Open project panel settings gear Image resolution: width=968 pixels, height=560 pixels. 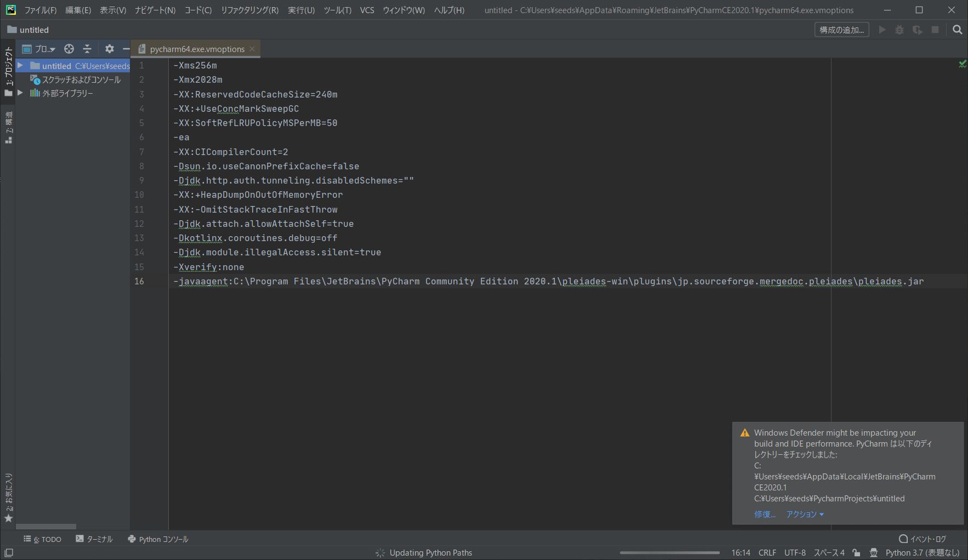(109, 49)
